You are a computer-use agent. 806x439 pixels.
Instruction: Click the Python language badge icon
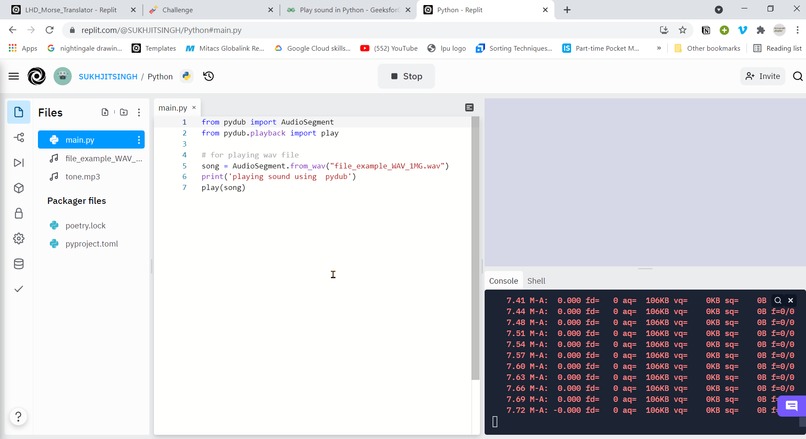click(186, 76)
